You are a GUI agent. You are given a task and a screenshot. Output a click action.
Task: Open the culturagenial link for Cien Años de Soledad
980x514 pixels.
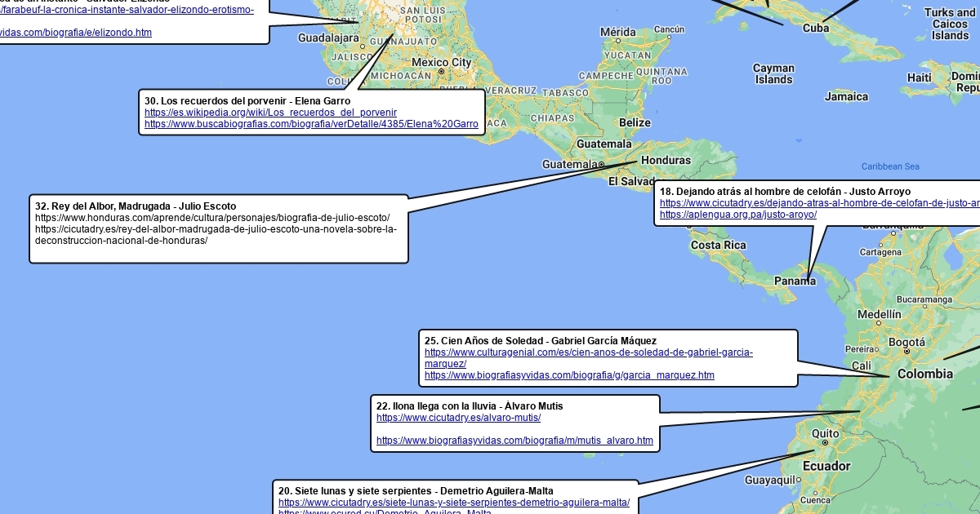coord(589,358)
